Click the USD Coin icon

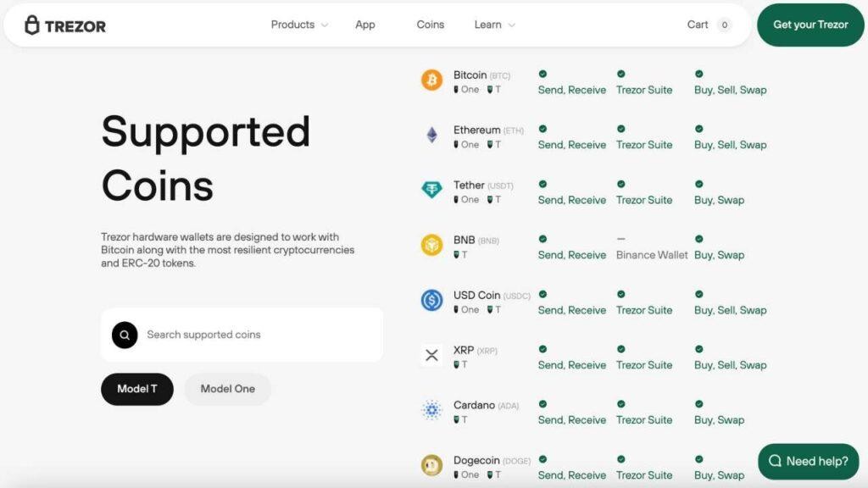click(x=431, y=300)
